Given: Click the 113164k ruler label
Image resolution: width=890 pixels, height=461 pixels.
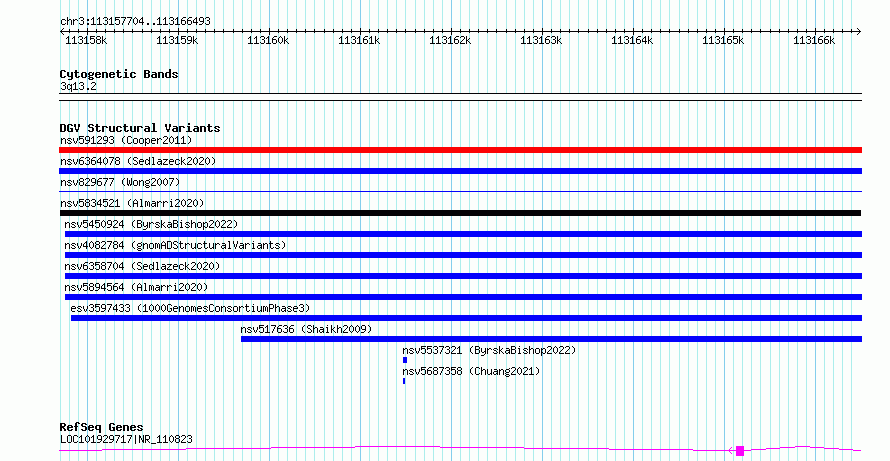Looking at the screenshot, I should [x=632, y=40].
